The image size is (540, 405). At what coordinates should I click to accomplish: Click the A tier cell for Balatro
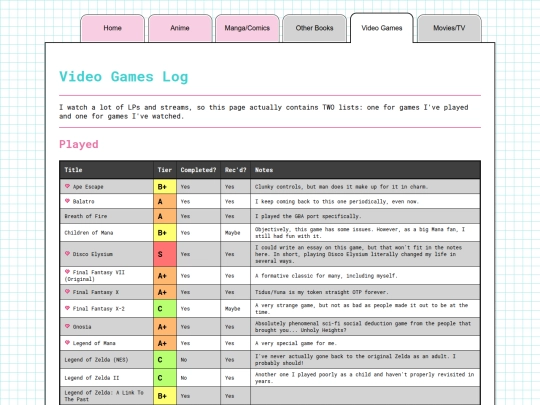(165, 201)
